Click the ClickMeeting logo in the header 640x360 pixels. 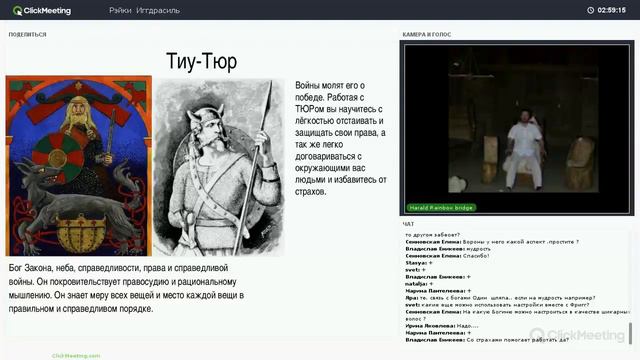pos(42,11)
